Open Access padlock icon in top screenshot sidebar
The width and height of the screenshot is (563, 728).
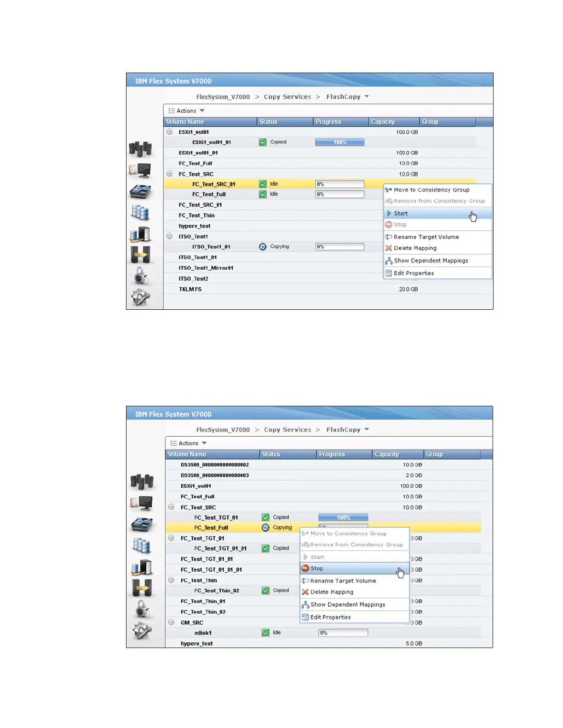tap(141, 276)
